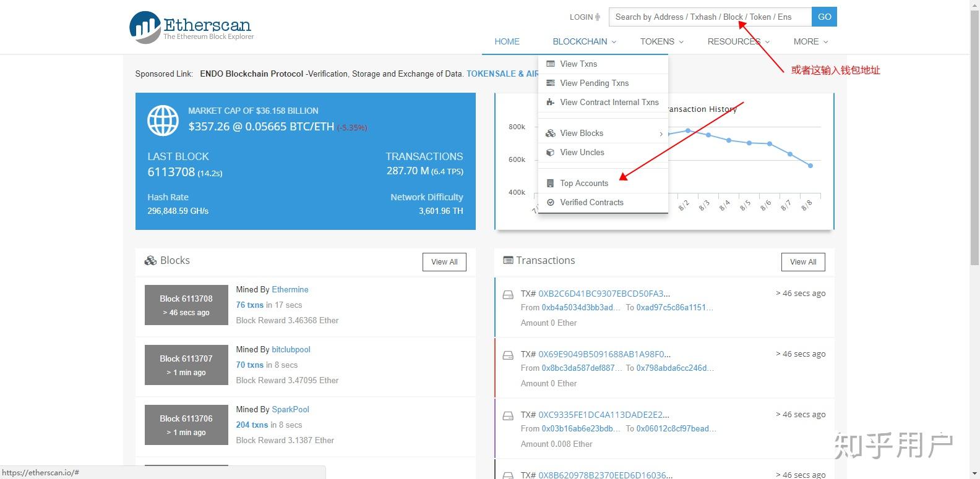Click the Transactions section header icon

click(509, 260)
